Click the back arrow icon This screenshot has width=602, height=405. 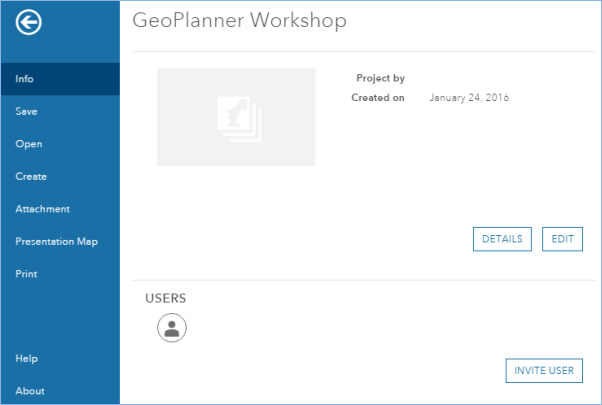click(x=29, y=22)
